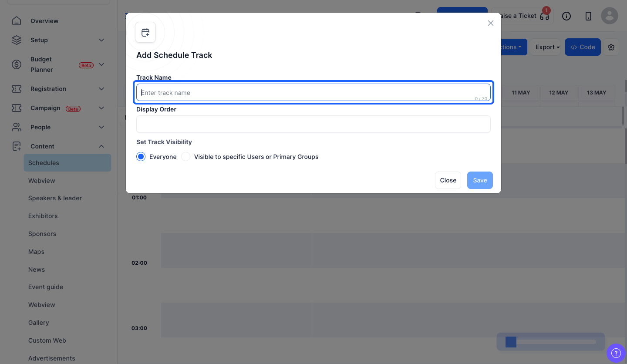
Task: Click the settings gear next to Code
Action: pos(611,47)
